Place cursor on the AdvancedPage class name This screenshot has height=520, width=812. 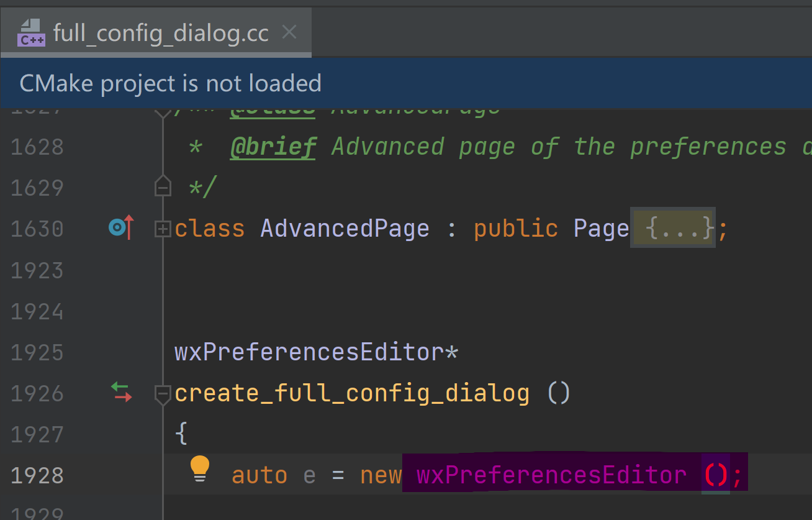(x=345, y=229)
